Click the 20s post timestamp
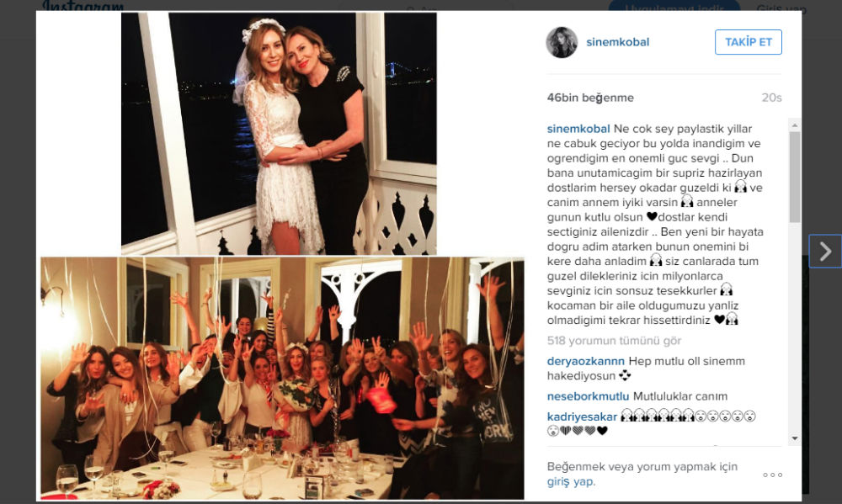This screenshot has width=842, height=504. [771, 98]
